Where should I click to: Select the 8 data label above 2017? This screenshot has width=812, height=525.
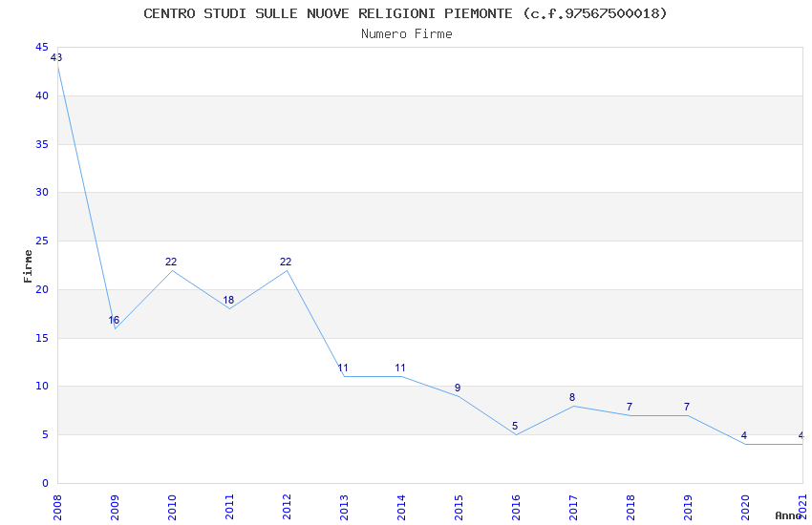coord(572,397)
